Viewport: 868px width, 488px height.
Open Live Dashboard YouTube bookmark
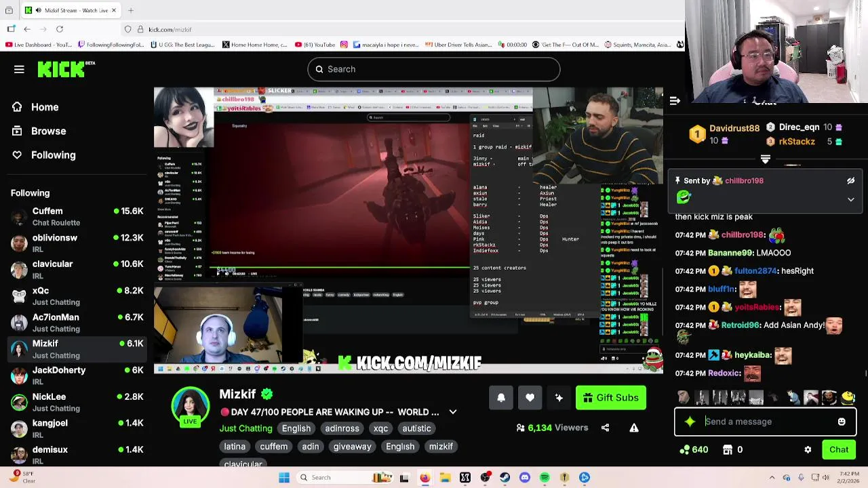[38, 45]
